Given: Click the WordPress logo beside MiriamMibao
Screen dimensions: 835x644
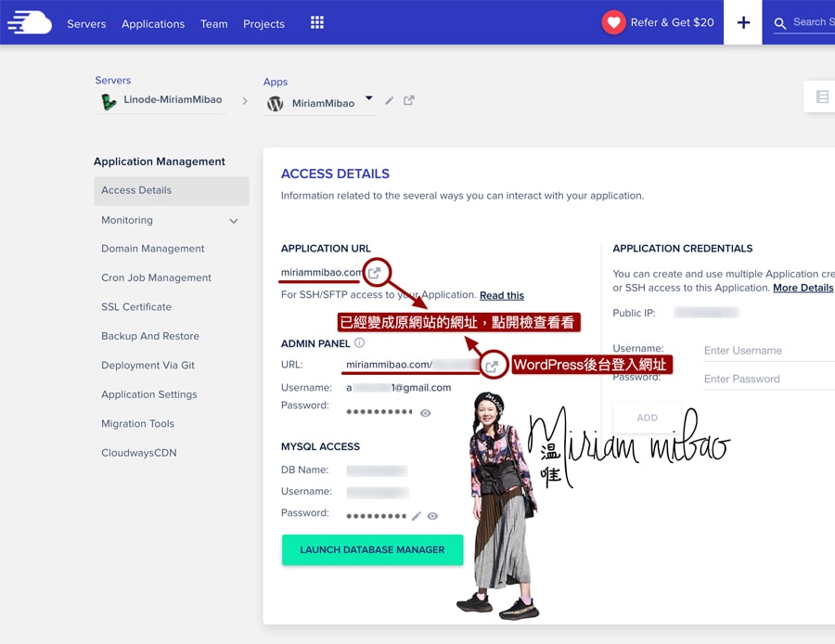Looking at the screenshot, I should coord(275,103).
